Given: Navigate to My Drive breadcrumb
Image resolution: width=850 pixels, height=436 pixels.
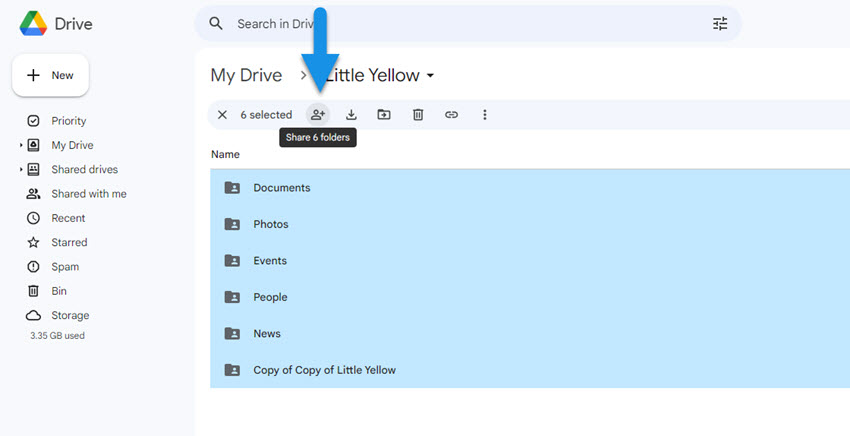Looking at the screenshot, I should [246, 76].
